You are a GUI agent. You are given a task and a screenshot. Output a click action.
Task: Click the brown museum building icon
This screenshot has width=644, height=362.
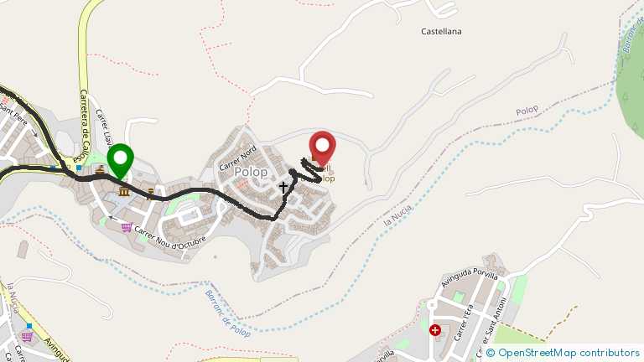pos(124,191)
